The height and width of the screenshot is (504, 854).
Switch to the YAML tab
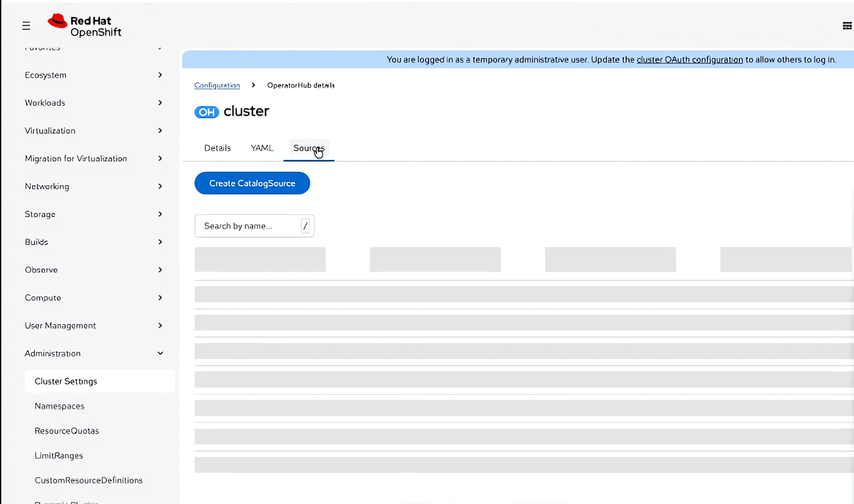pos(262,148)
